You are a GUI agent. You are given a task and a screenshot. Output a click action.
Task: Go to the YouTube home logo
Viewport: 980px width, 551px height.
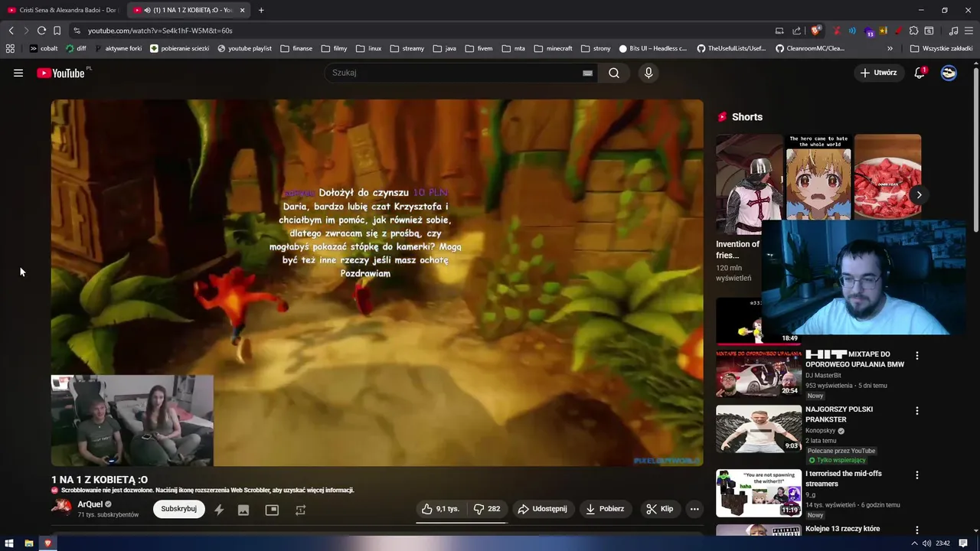point(60,73)
